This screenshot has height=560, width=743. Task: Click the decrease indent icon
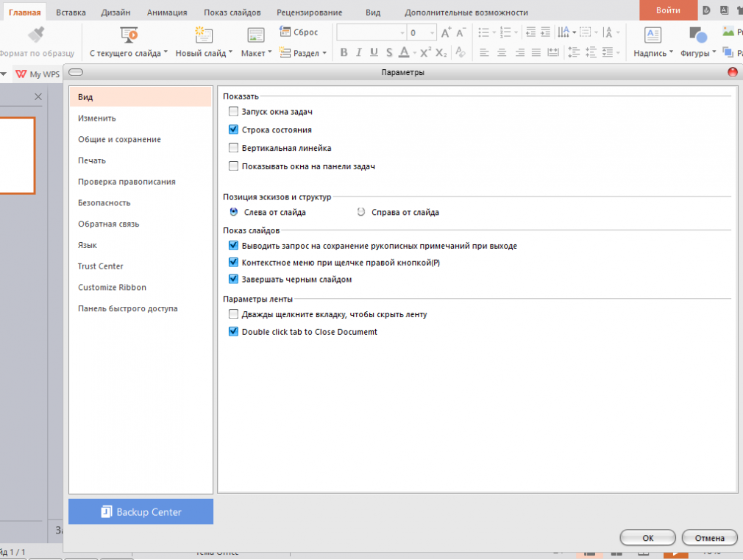(x=530, y=32)
